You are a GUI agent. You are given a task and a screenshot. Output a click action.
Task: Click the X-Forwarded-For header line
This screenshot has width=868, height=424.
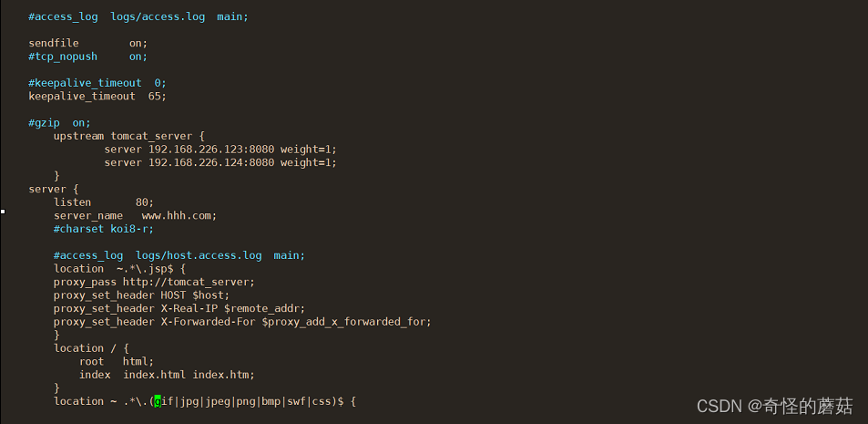pyautogui.click(x=241, y=321)
